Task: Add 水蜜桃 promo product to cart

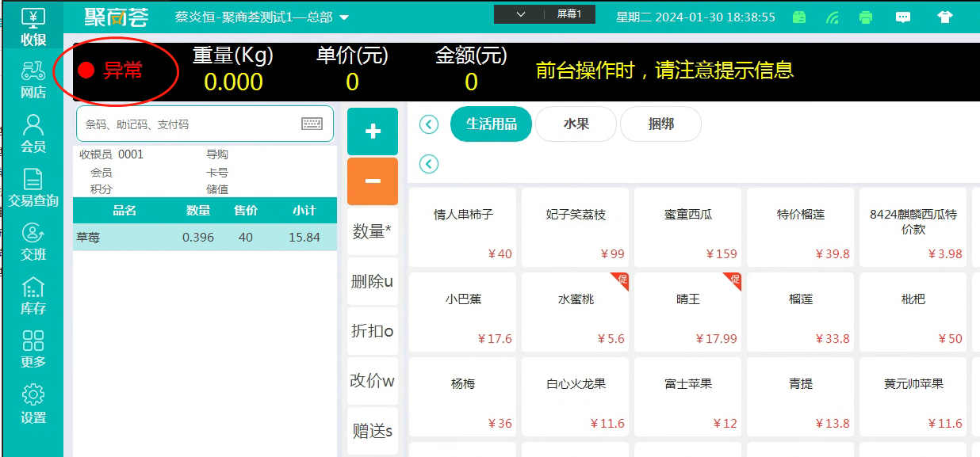Action: pyautogui.click(x=576, y=312)
